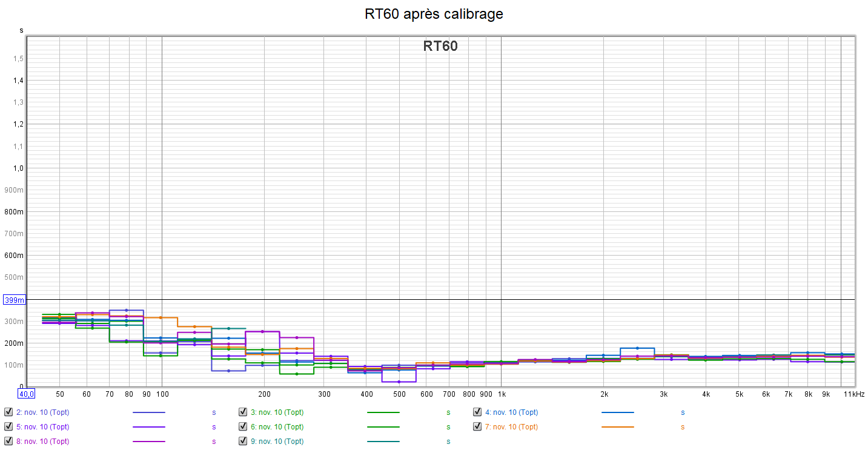Viewport: 868px width, 450px height.
Task: Click the "2: nov. 10 (Topt)" legend label
Action: [x=42, y=412]
